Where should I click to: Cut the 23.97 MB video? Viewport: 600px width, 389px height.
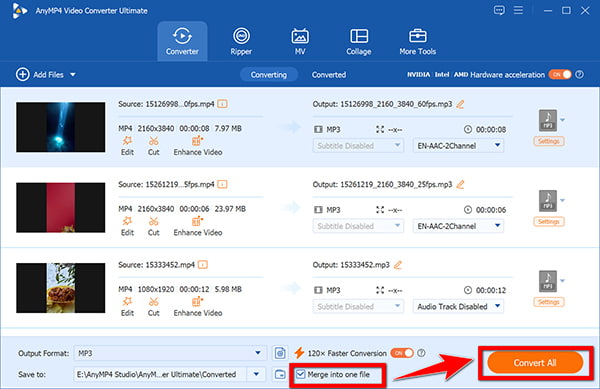click(153, 226)
